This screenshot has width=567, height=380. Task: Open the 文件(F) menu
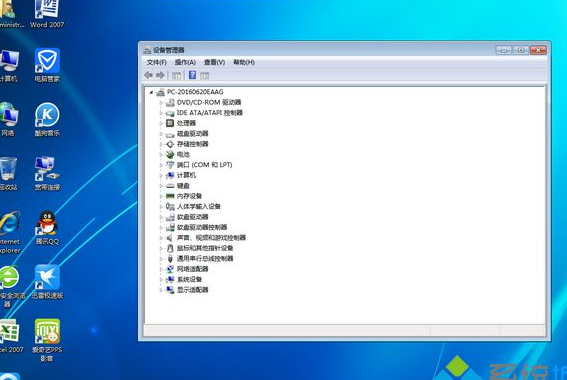coord(157,63)
